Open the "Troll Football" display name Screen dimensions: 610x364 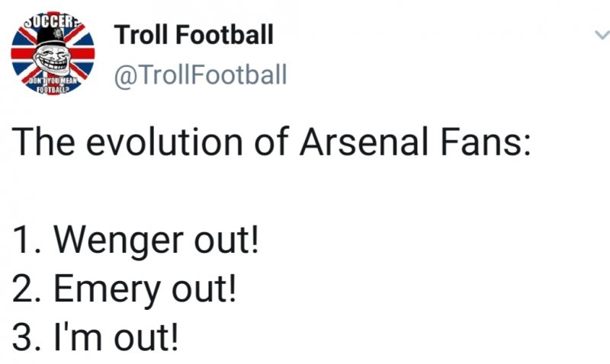194,34
